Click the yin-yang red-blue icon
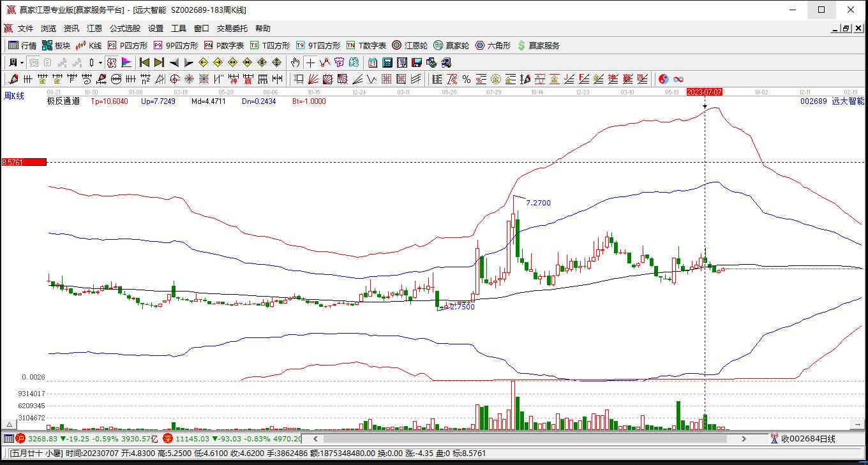The width and height of the screenshot is (868, 465). click(664, 79)
